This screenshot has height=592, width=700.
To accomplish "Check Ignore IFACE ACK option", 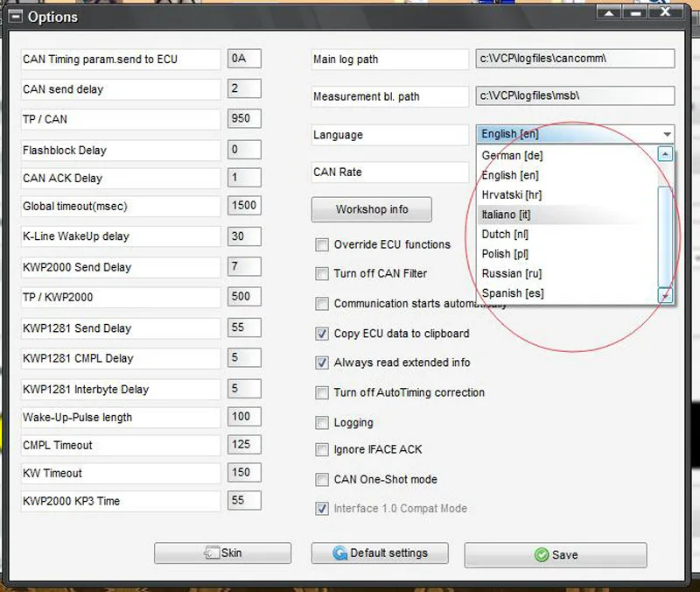I will tap(321, 449).
